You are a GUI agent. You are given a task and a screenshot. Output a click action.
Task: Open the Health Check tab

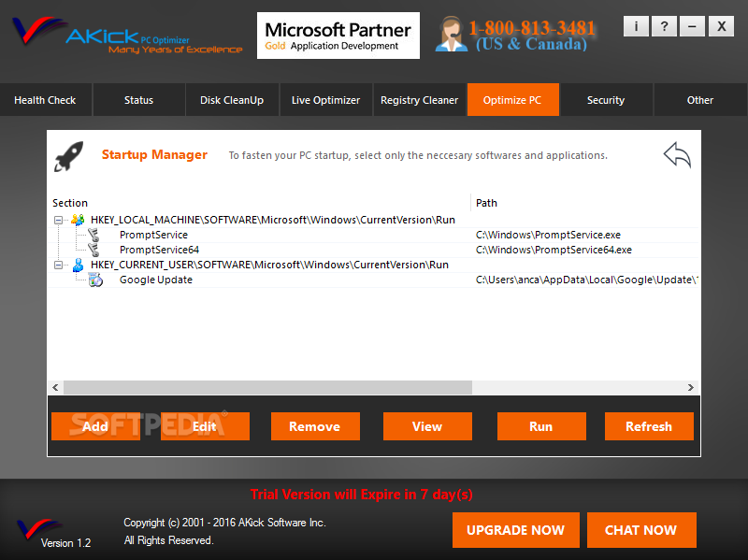(x=45, y=100)
